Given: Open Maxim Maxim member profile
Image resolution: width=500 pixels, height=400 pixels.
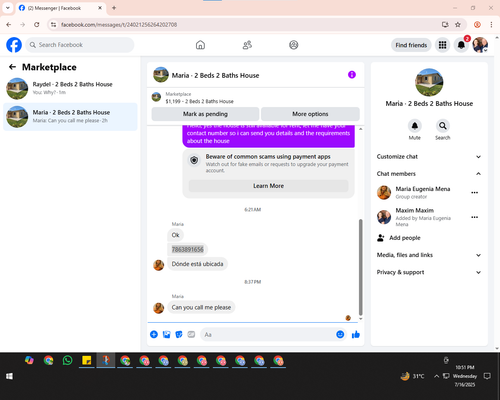Looking at the screenshot, I should coord(415,210).
